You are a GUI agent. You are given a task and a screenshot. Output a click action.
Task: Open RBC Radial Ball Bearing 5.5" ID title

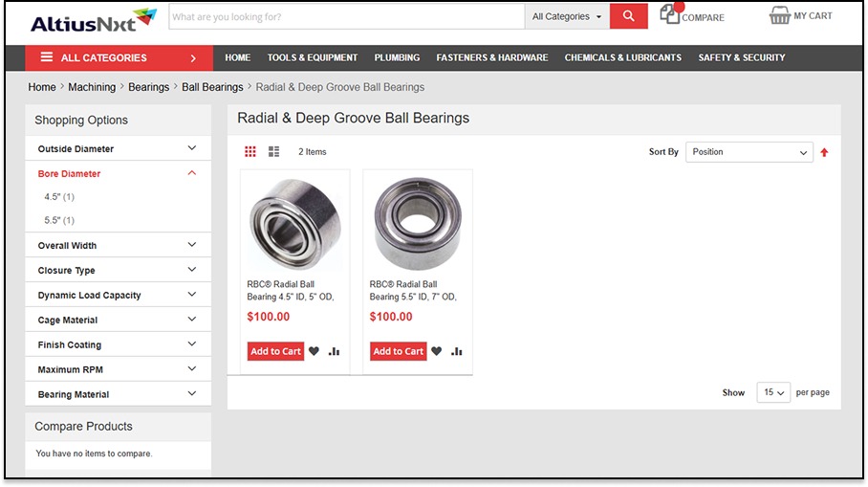(413, 290)
